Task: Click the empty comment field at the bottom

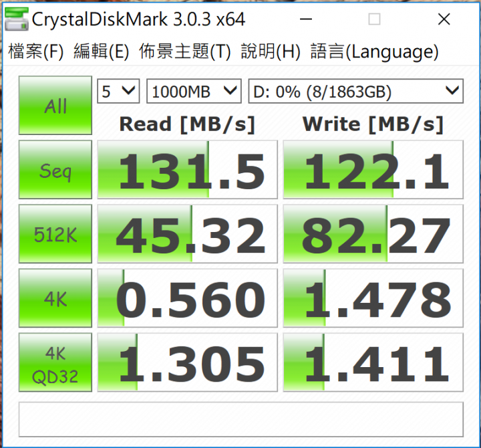Action: [240, 419]
